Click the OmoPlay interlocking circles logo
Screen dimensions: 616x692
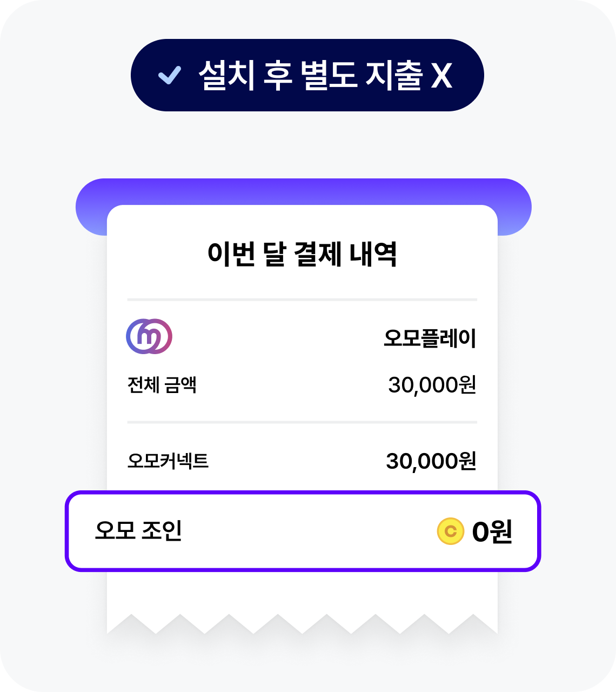149,336
